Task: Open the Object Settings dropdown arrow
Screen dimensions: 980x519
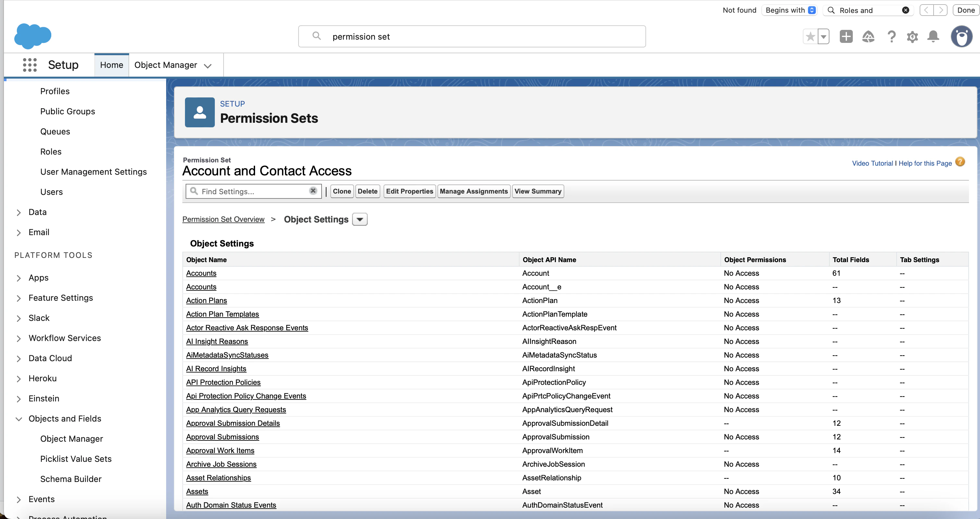Action: (360, 219)
